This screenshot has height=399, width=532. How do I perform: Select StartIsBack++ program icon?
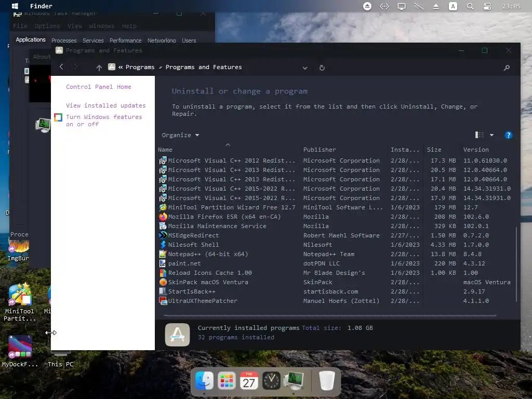click(x=163, y=291)
